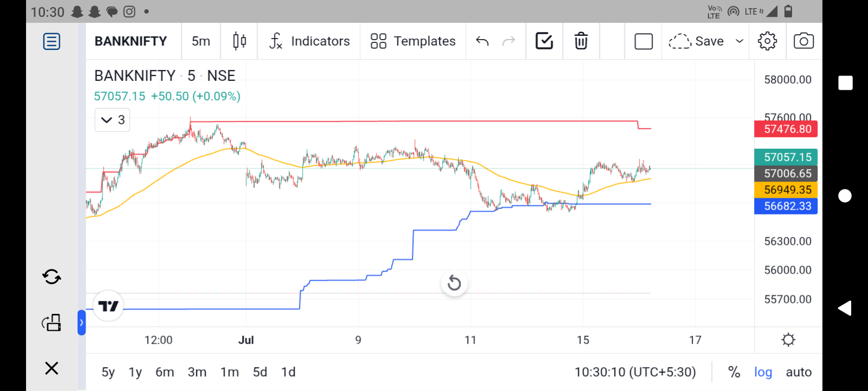Save the chart layout to cloud
The height and width of the screenshot is (391, 868).
point(696,41)
